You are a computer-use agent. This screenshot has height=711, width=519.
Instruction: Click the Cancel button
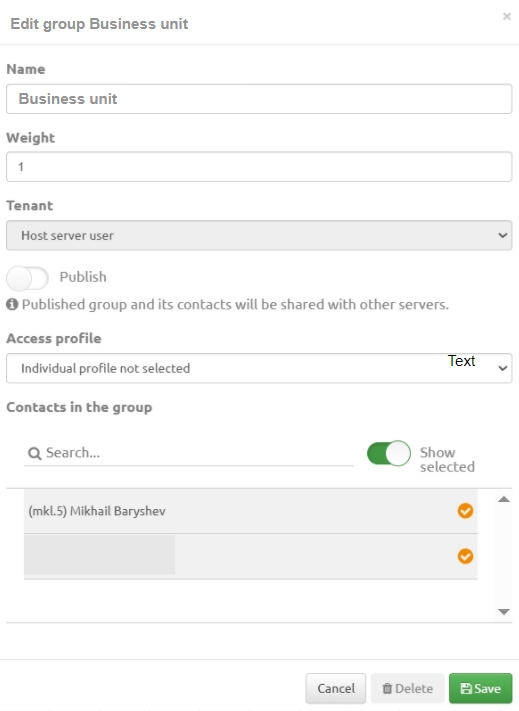[x=336, y=688]
